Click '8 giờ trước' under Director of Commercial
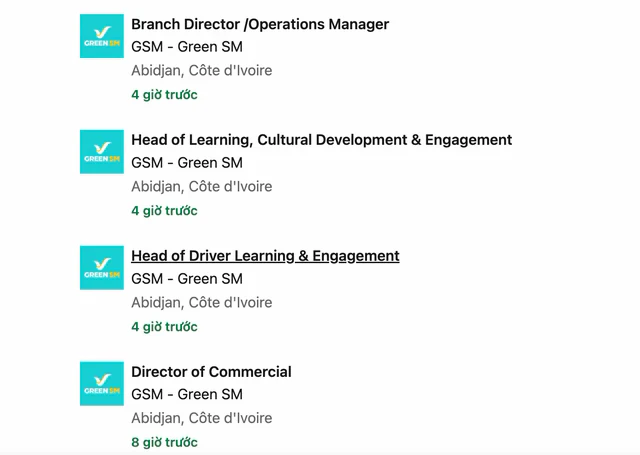 point(164,442)
